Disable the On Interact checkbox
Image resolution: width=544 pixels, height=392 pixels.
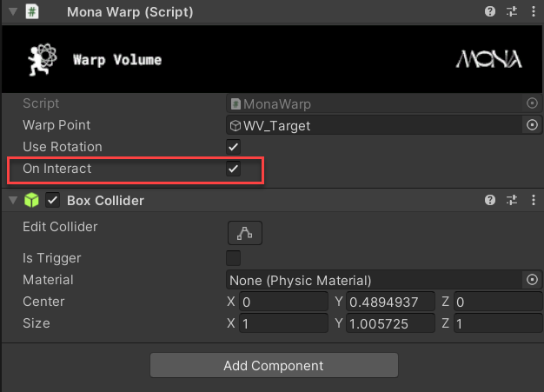[x=233, y=169]
